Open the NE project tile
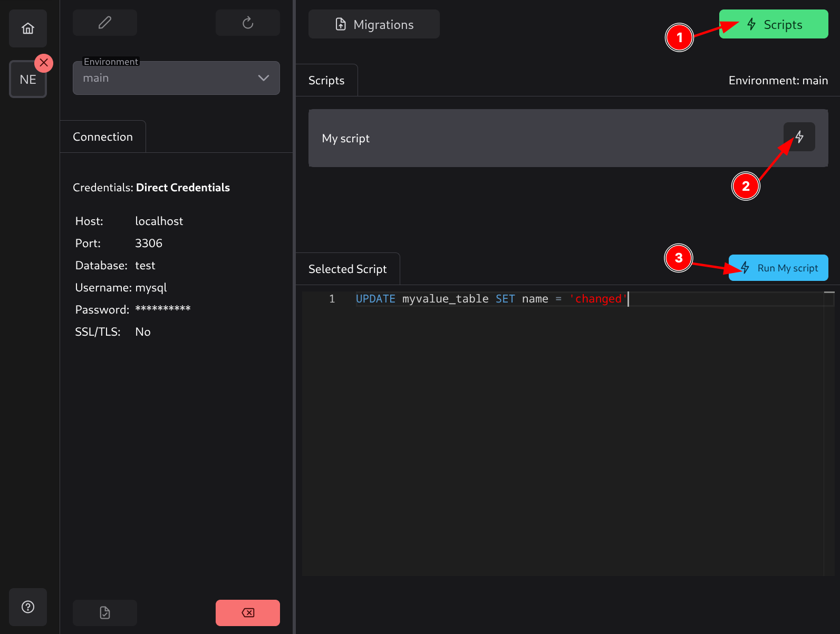 coord(27,80)
